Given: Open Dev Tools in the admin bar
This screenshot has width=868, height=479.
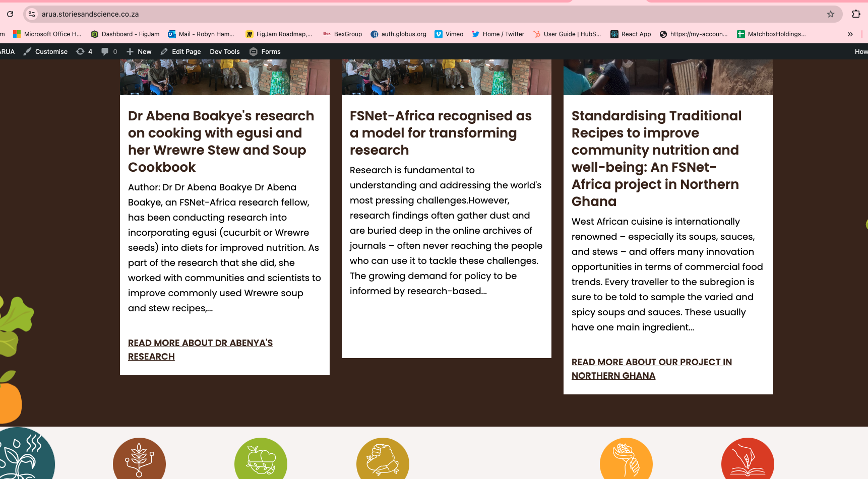Looking at the screenshot, I should 224,51.
